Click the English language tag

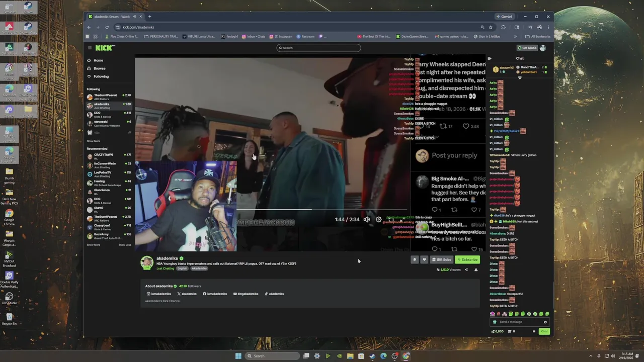[182, 268]
